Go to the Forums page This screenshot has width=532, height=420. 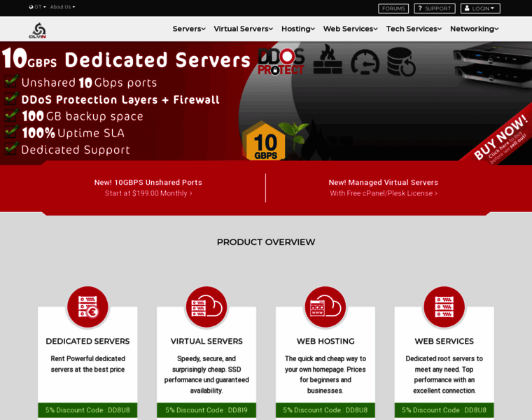click(393, 8)
